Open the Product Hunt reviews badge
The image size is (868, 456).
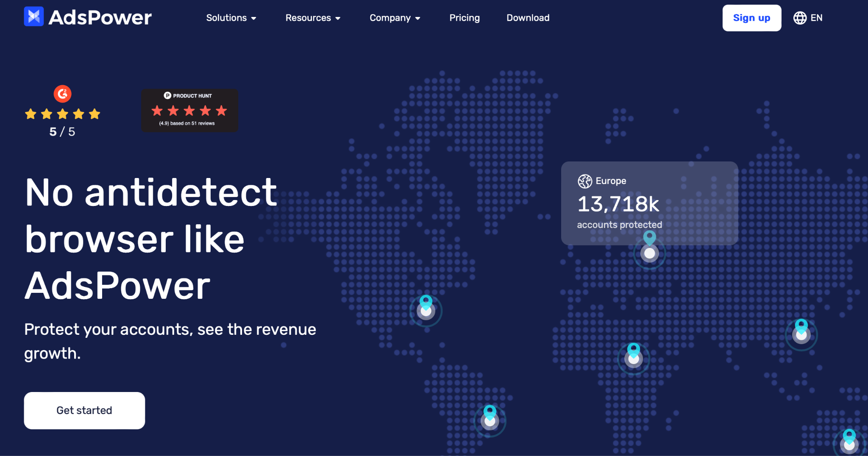click(189, 110)
